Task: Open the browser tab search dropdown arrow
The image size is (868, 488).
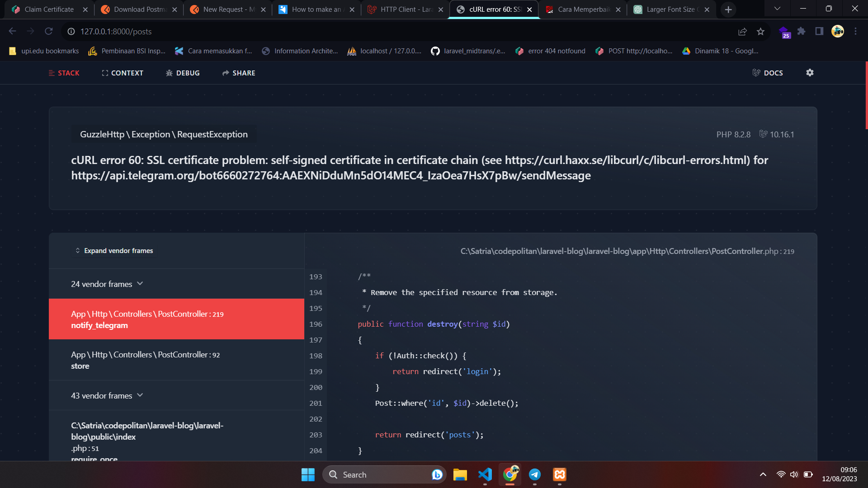Action: click(x=778, y=9)
